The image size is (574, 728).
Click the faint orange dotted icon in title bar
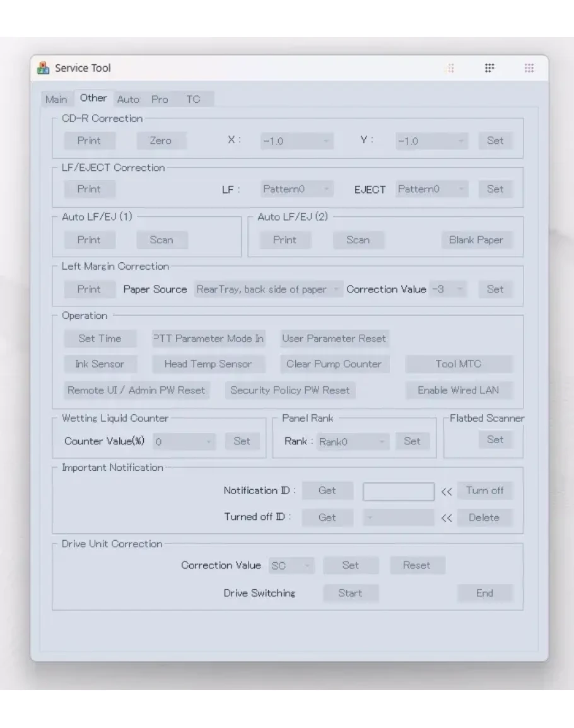click(450, 68)
